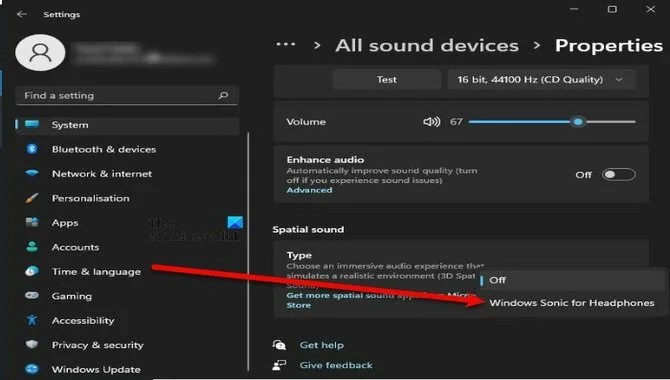670x380 pixels.
Task: Click the Gaming controller icon
Action: (x=32, y=295)
